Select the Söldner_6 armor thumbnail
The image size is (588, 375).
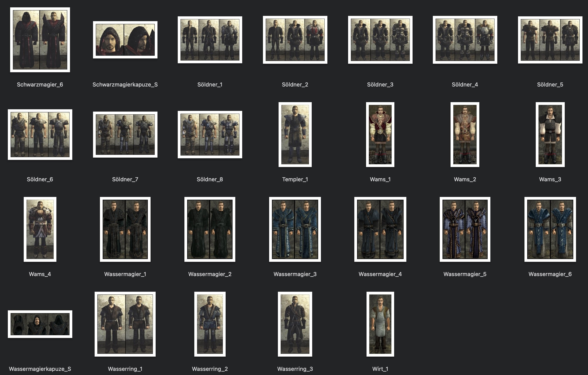40,134
